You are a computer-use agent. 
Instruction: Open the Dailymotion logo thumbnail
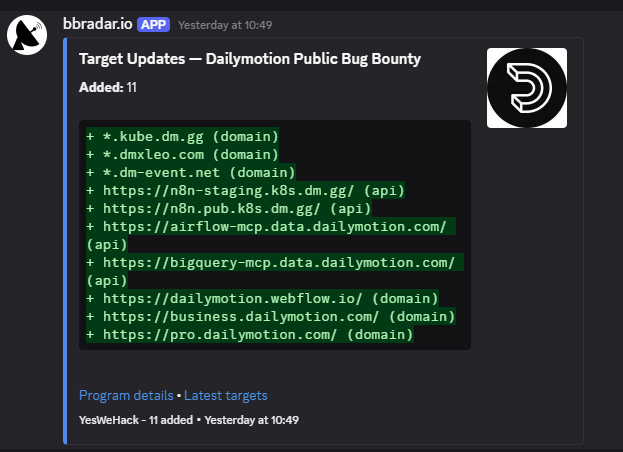(527, 88)
